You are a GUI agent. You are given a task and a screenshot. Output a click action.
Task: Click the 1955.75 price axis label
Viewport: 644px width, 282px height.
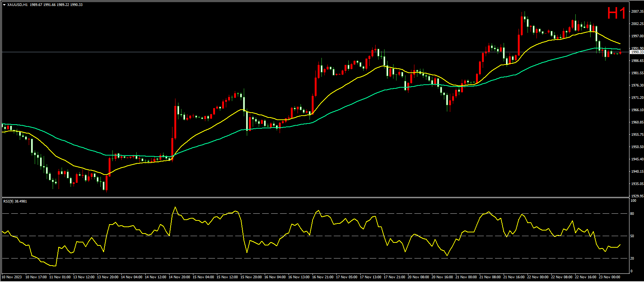click(637, 135)
